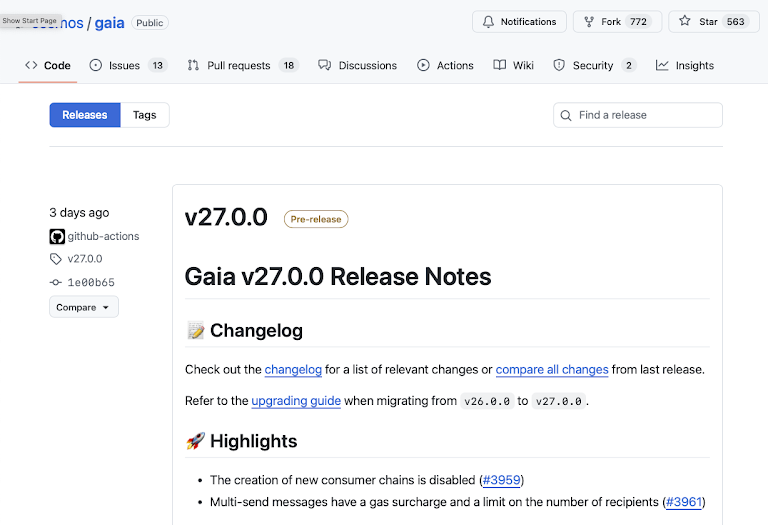Select the Releases toggle button
The width and height of the screenshot is (768, 525).
(85, 115)
